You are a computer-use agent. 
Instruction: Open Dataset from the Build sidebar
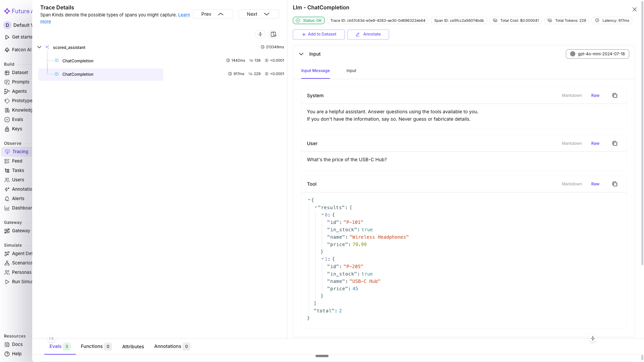tap(20, 72)
